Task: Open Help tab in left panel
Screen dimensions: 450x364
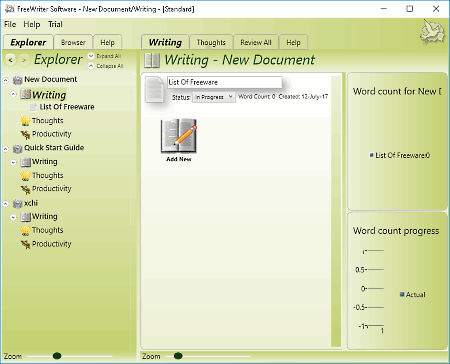Action: (x=107, y=42)
